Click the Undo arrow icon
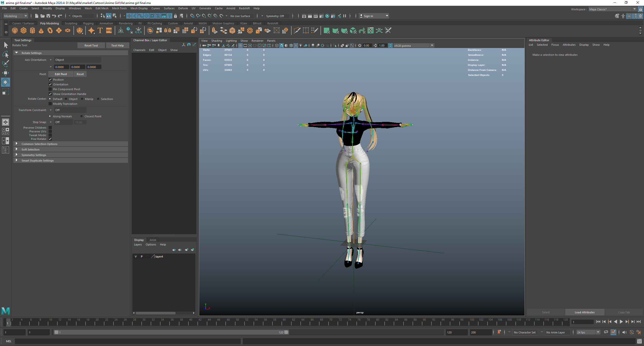 pyautogui.click(x=54, y=16)
